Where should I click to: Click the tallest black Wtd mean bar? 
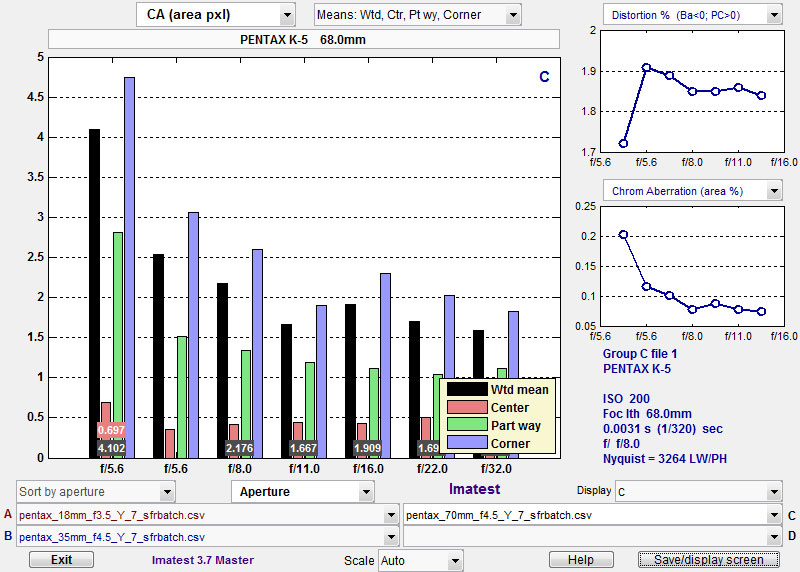[94, 293]
